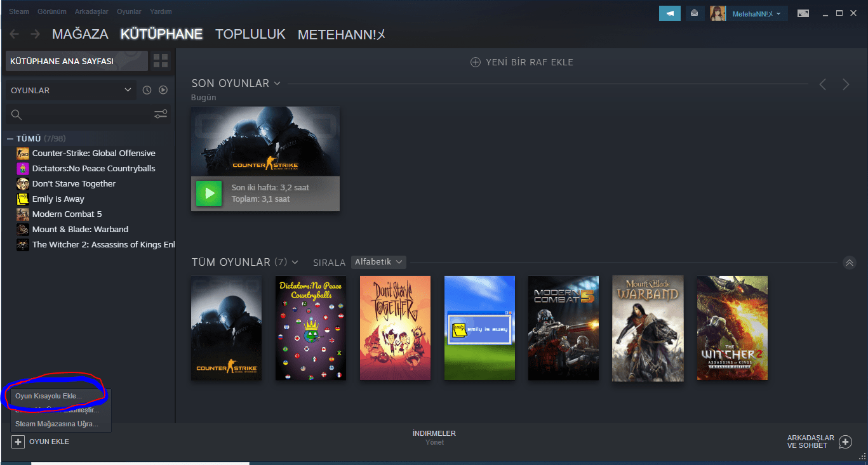Open the Oyunlar menu in menu bar

coord(129,11)
